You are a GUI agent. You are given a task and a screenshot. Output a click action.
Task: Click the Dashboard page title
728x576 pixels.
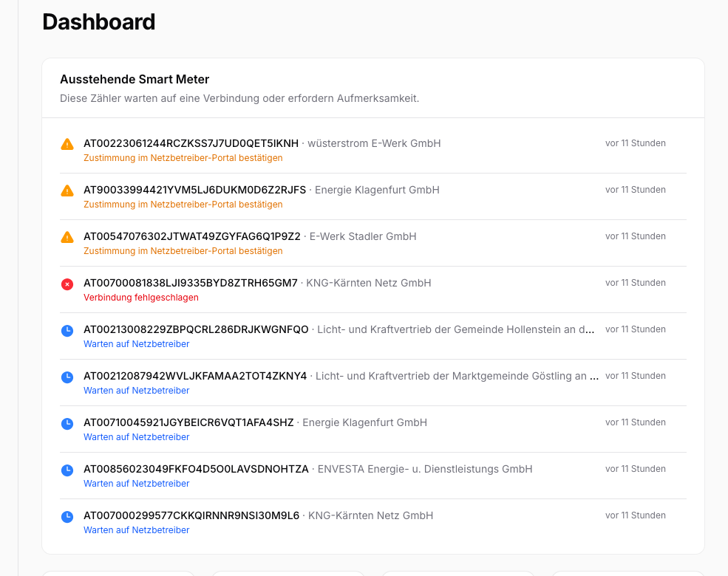98,22
